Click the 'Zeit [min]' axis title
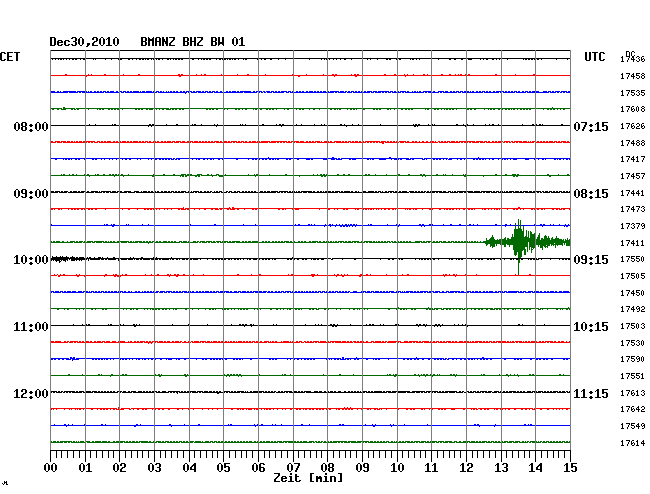The width and height of the screenshot is (650, 494). pos(308,478)
